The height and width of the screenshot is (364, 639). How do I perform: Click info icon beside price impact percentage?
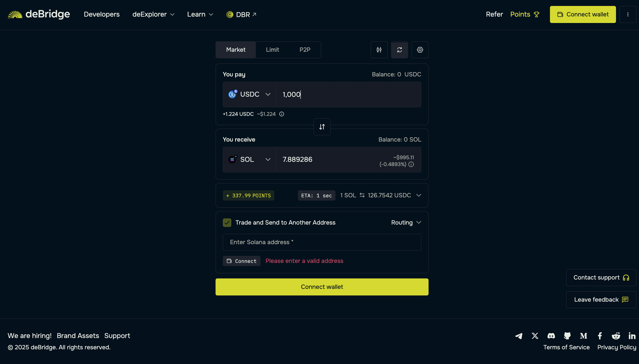pos(411,164)
